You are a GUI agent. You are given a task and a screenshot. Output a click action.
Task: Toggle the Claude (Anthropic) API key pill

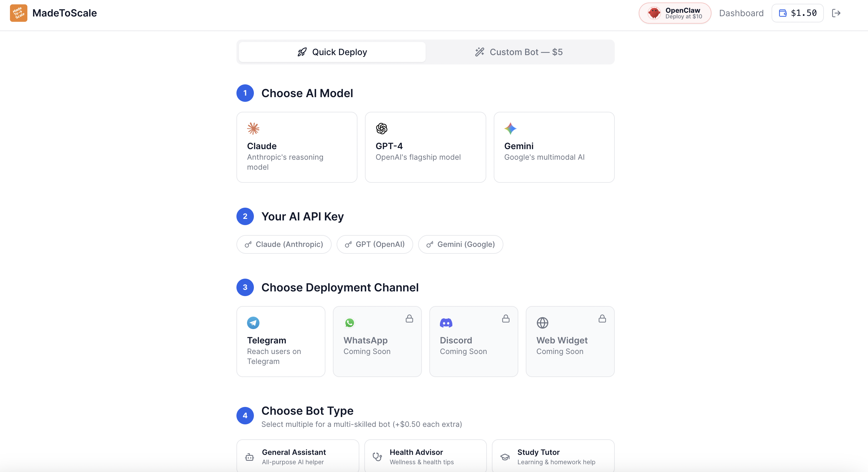click(x=284, y=244)
